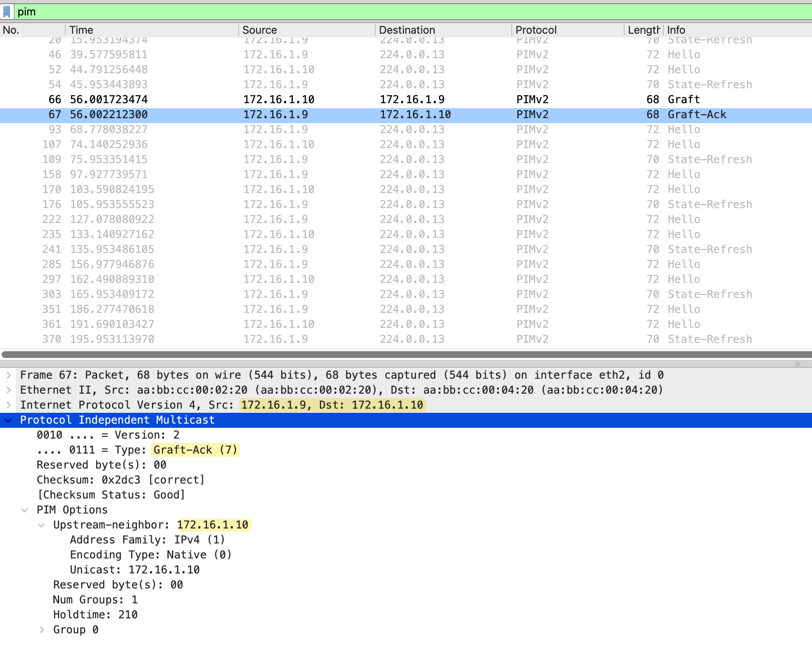Expand the Ethernet II section
Viewport: 812px width, 650px height.
(8, 390)
